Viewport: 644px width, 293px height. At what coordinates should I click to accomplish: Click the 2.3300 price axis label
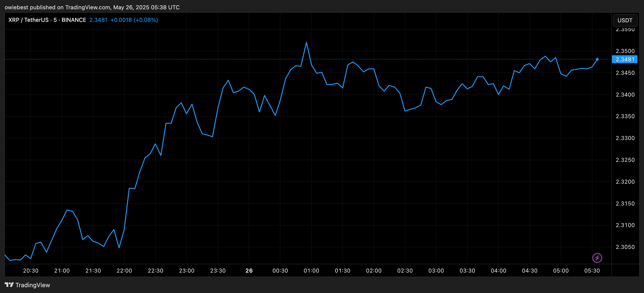[x=625, y=138]
